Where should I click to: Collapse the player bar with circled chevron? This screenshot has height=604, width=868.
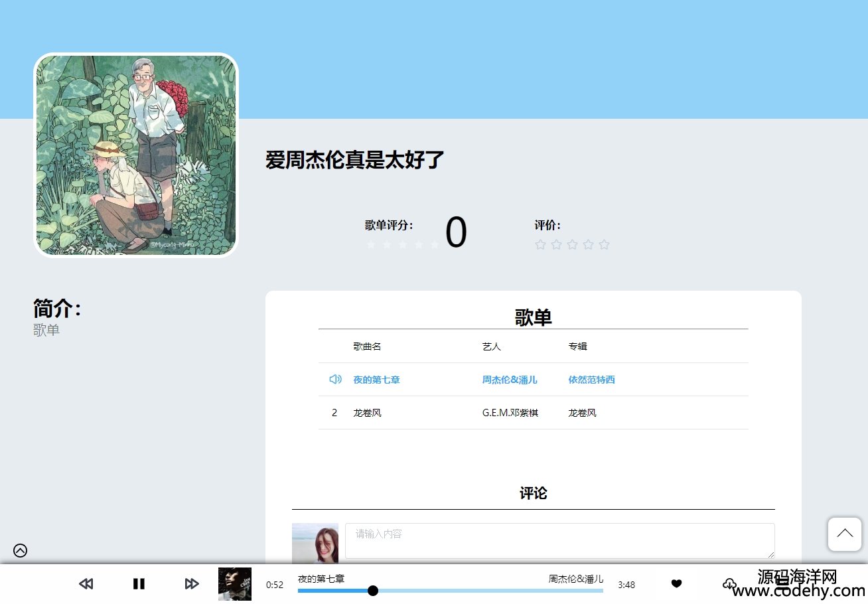pos(21,550)
